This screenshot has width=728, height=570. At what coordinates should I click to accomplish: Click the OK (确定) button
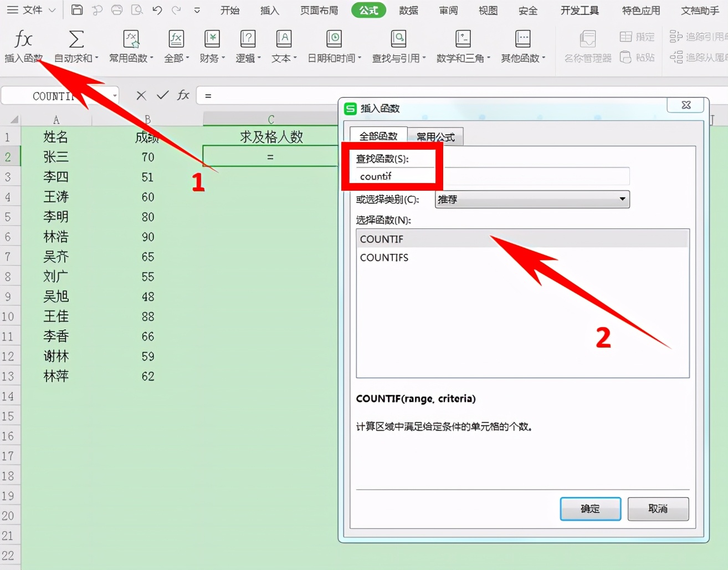pos(590,508)
